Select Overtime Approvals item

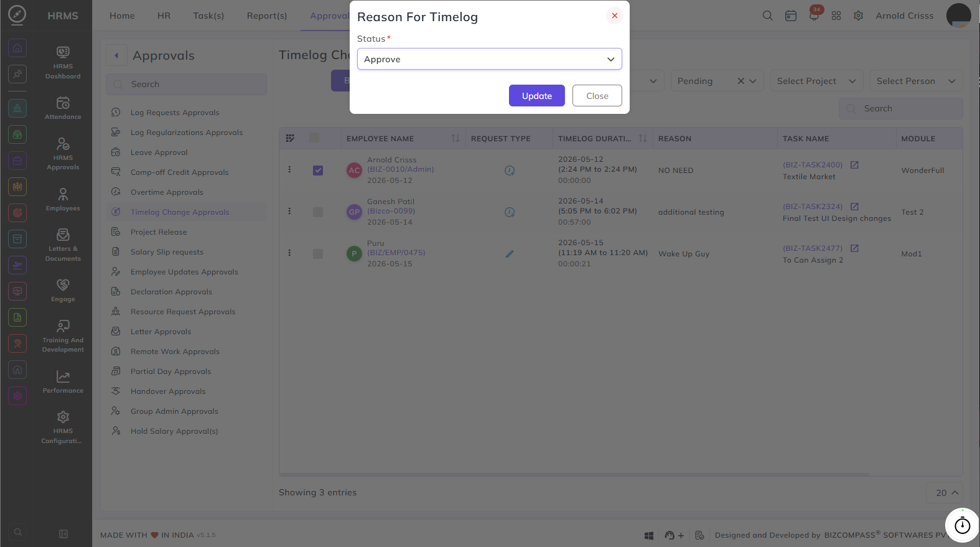(x=167, y=192)
